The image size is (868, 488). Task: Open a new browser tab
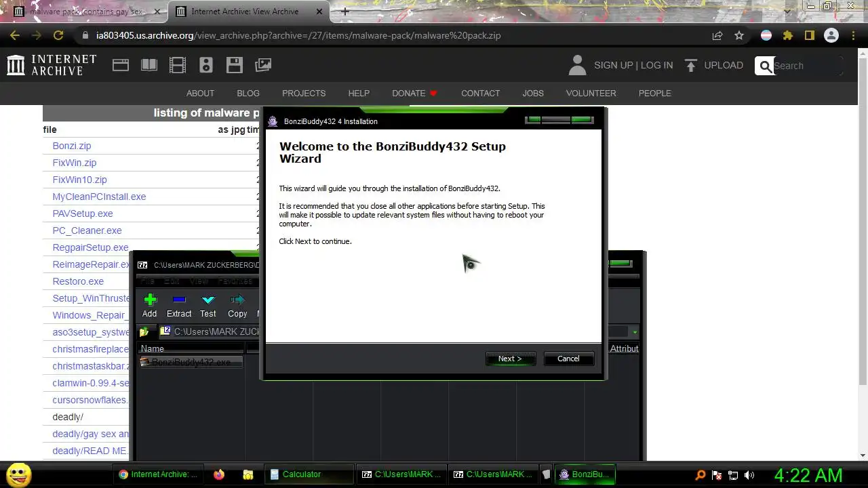click(x=345, y=12)
